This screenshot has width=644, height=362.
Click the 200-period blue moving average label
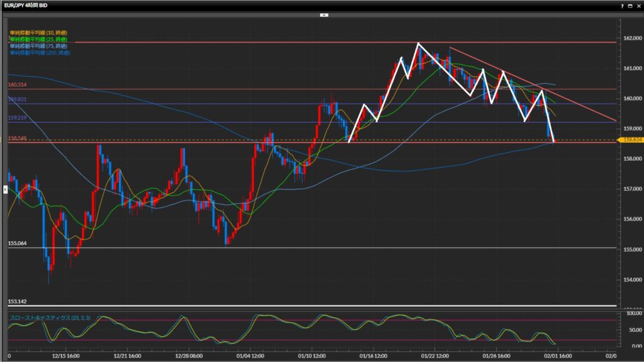click(x=40, y=53)
